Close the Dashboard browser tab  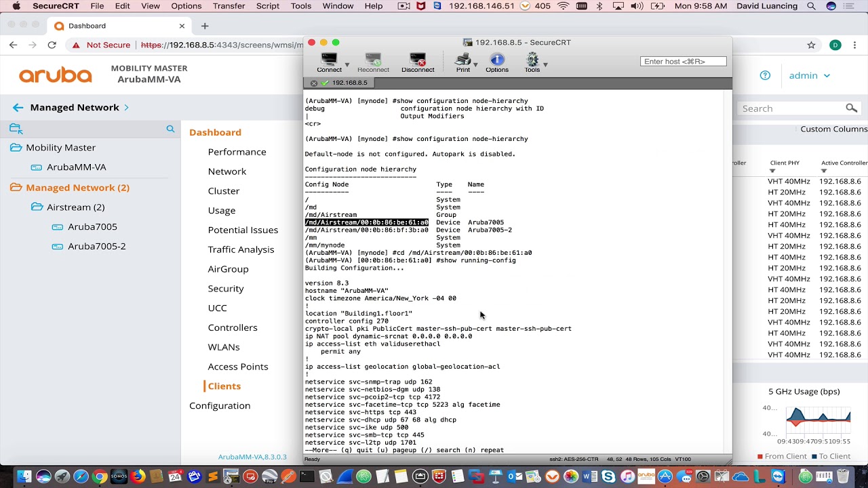click(x=182, y=26)
